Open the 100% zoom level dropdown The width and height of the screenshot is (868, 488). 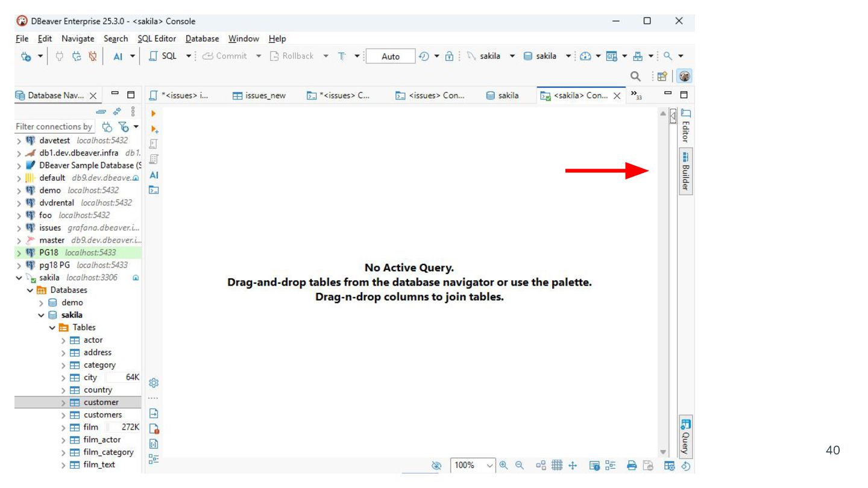pos(490,465)
